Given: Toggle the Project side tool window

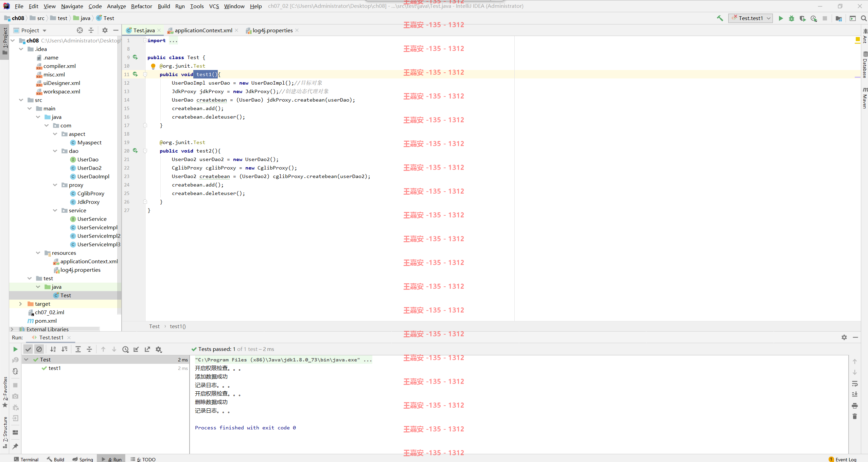Looking at the screenshot, I should pos(5,41).
